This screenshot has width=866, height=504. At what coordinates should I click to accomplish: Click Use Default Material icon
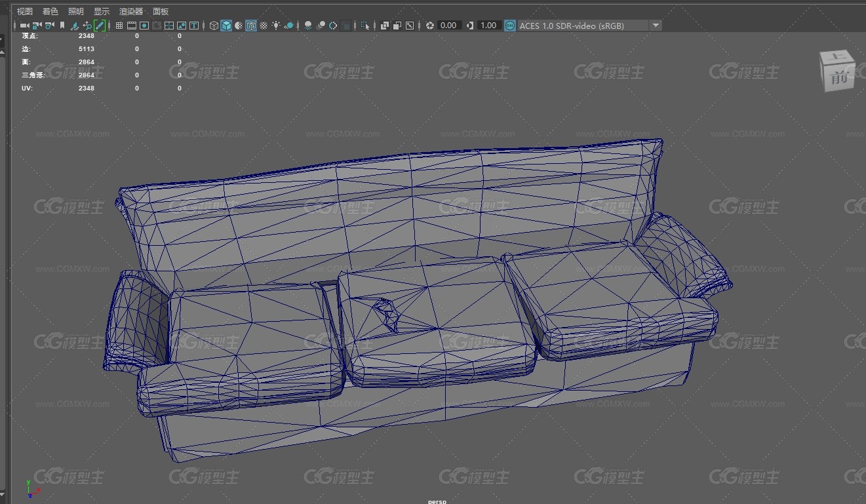(239, 26)
